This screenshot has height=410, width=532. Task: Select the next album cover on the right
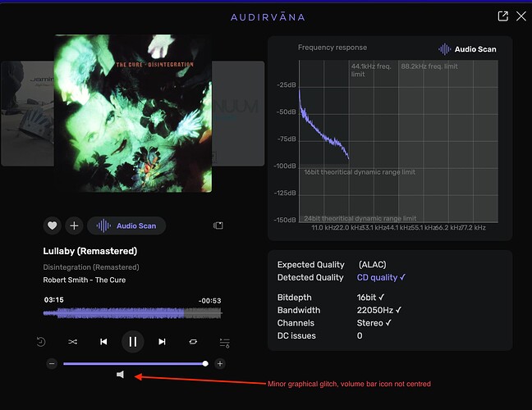[238, 113]
